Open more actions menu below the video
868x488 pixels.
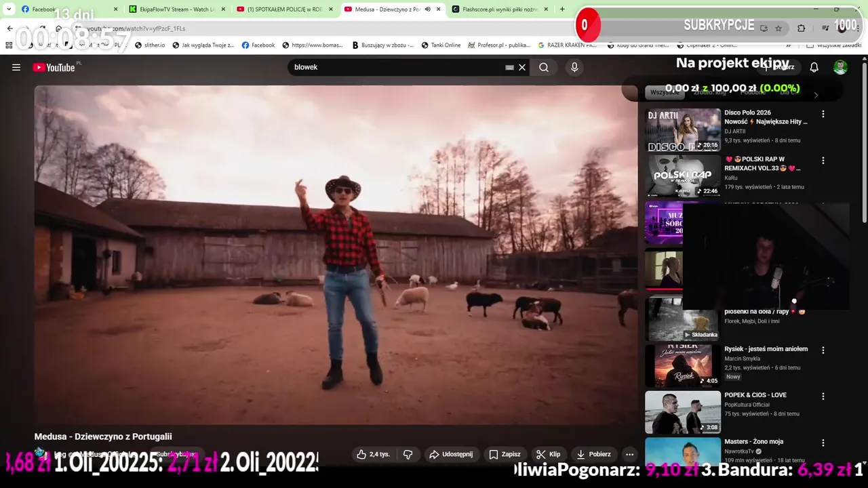629,454
